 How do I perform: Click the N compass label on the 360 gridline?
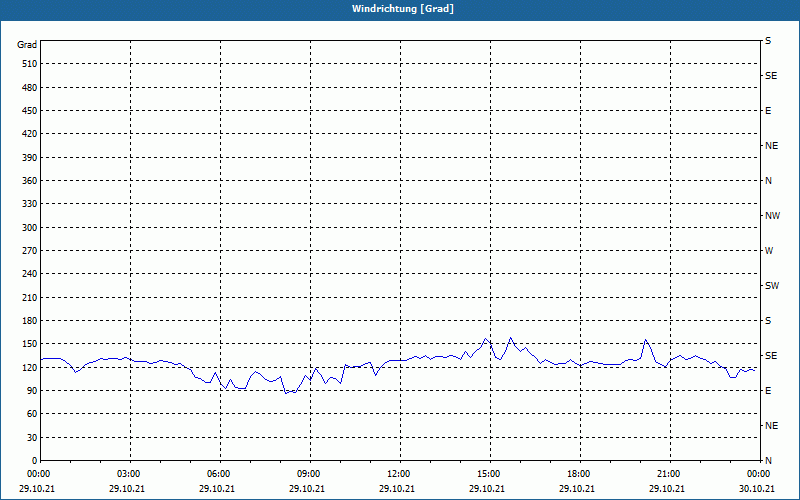pos(768,181)
